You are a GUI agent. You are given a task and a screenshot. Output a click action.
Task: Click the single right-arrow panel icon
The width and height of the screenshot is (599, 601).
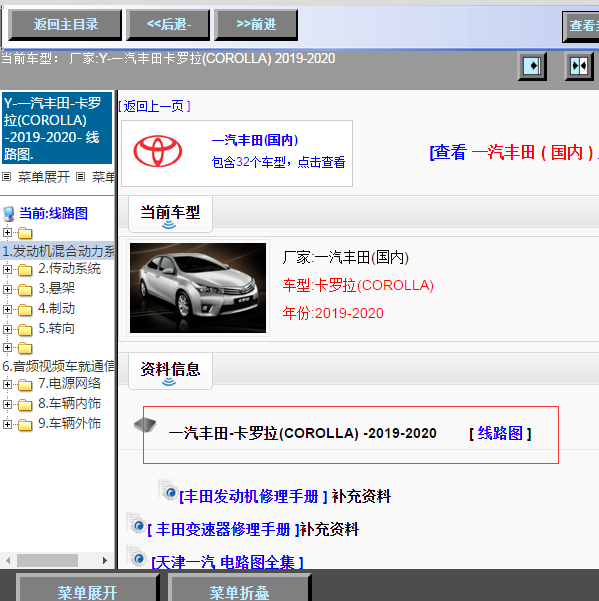pos(532,66)
